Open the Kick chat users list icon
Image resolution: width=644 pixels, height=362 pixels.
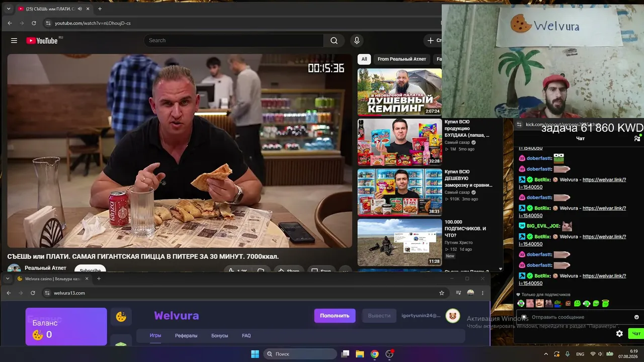(x=637, y=138)
